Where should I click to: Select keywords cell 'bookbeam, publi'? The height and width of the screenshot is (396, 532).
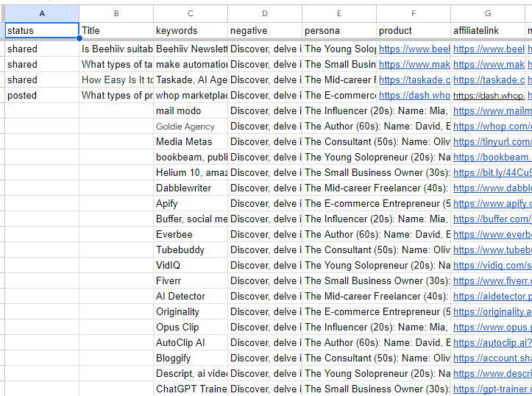[191, 157]
